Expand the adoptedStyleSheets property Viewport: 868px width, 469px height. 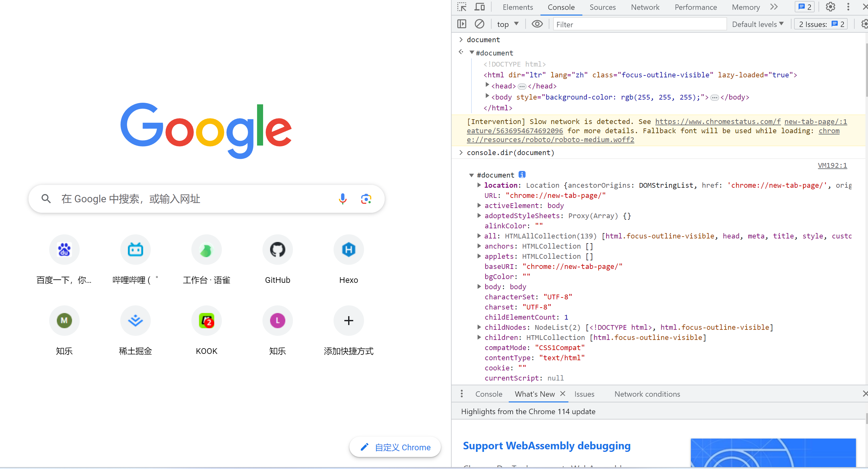click(x=479, y=215)
